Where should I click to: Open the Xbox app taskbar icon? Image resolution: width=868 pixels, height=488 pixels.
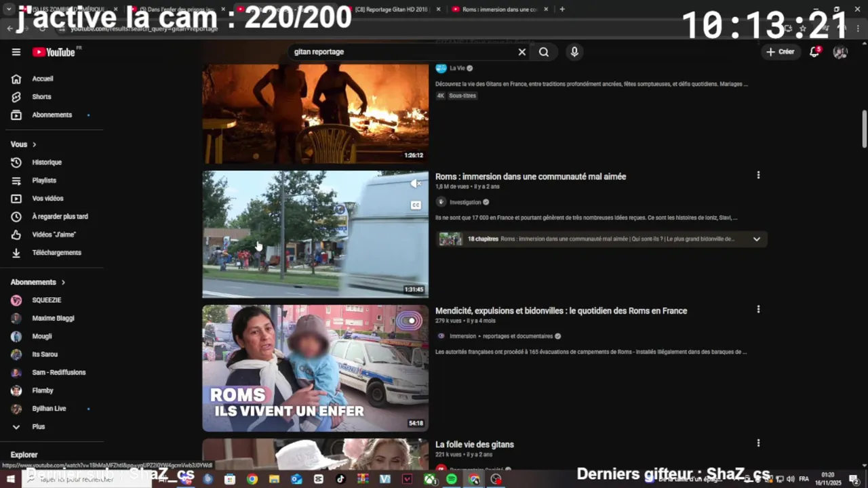click(x=430, y=479)
